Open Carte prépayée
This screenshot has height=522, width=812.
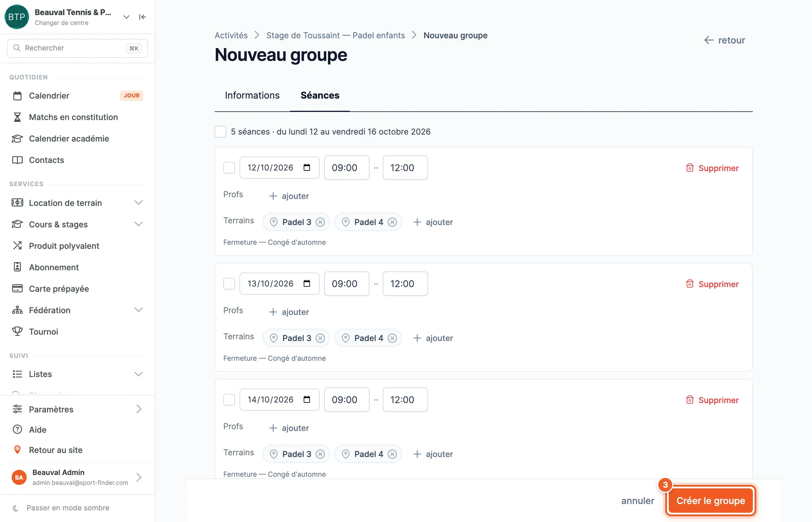click(x=77, y=289)
